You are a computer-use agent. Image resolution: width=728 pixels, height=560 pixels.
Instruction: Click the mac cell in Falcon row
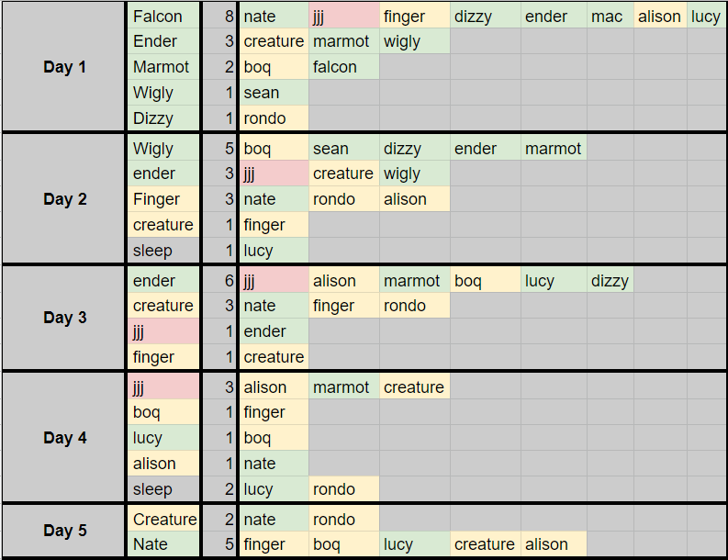610,17
